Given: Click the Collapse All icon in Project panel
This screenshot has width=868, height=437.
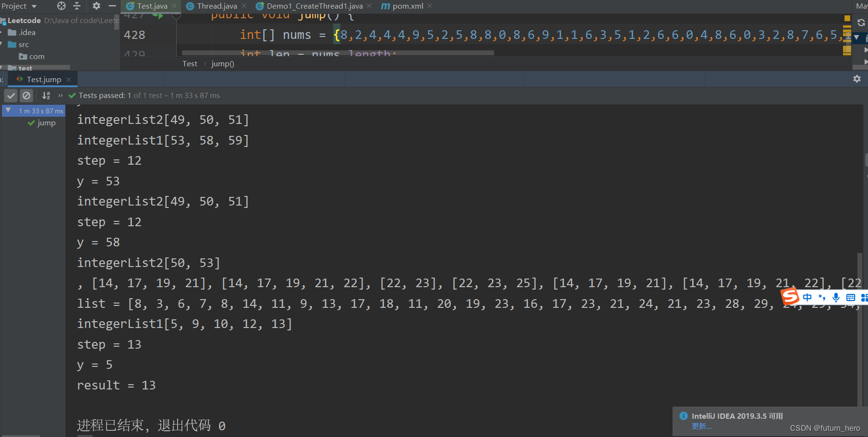Looking at the screenshot, I should click(x=77, y=6).
